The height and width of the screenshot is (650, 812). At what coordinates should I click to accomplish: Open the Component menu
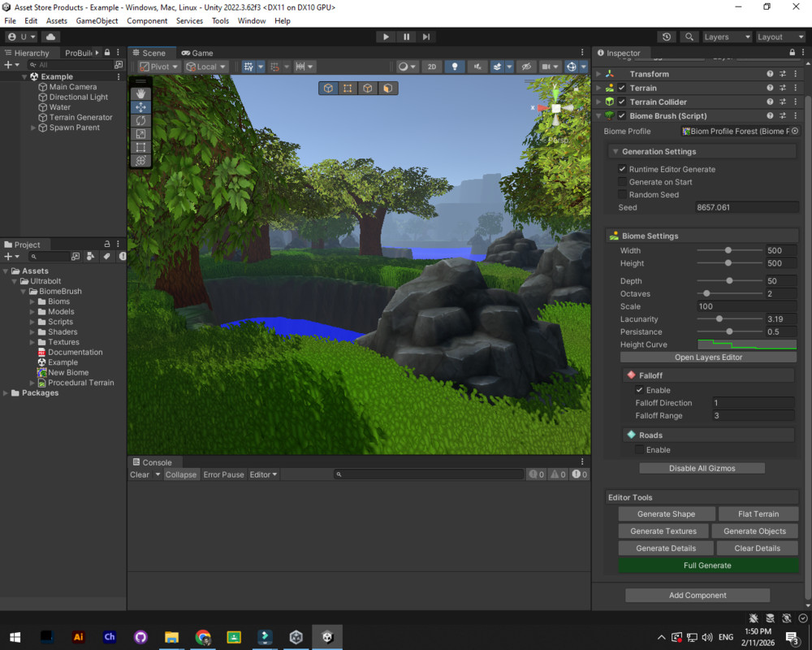pos(147,21)
